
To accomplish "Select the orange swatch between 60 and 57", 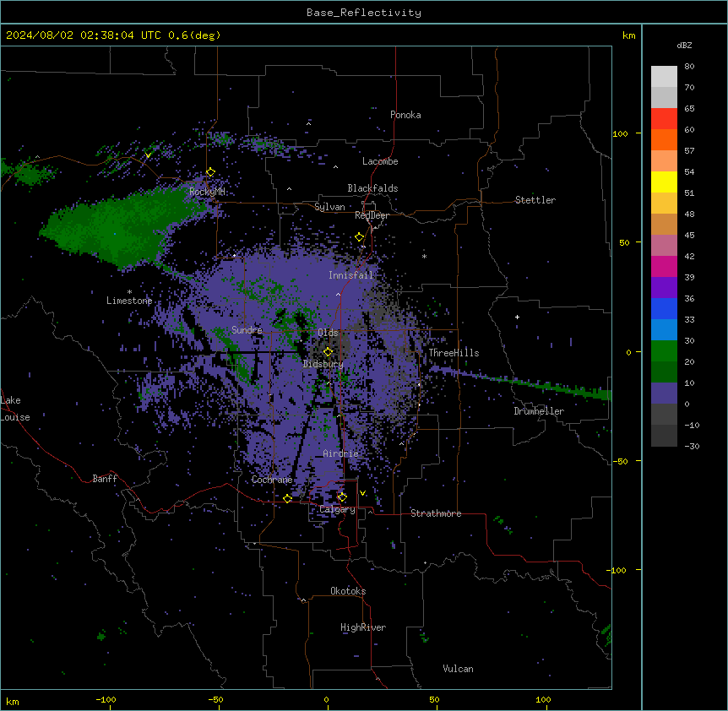I will click(x=664, y=139).
